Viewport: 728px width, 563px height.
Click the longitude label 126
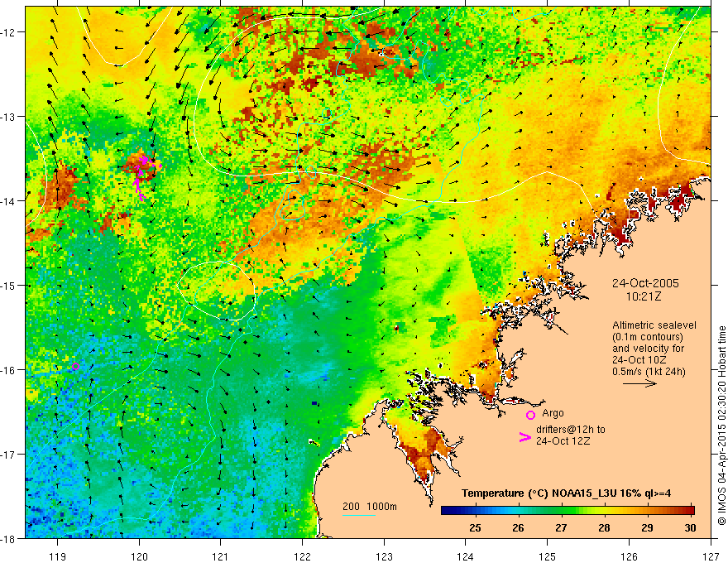(x=629, y=556)
